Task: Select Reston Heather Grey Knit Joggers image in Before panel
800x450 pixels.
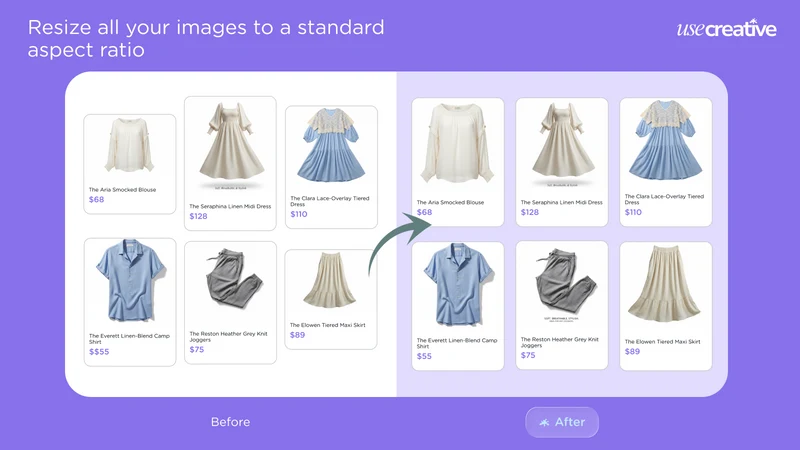Action: pos(234,279)
